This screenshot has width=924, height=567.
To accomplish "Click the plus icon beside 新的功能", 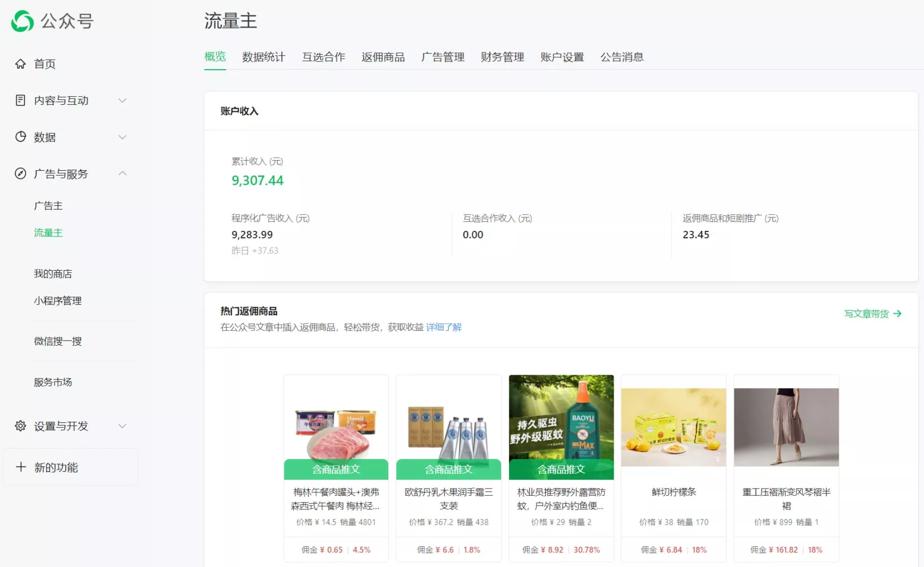I will pos(20,467).
